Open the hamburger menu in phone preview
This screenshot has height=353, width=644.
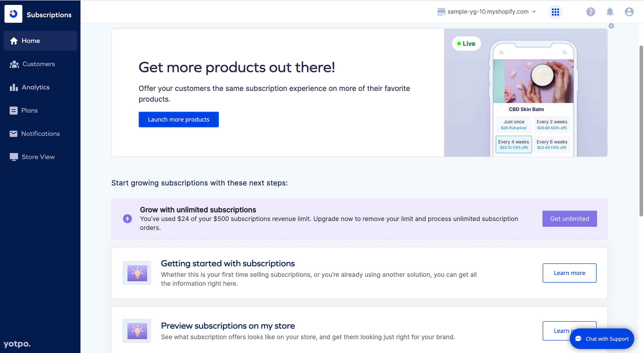click(502, 53)
